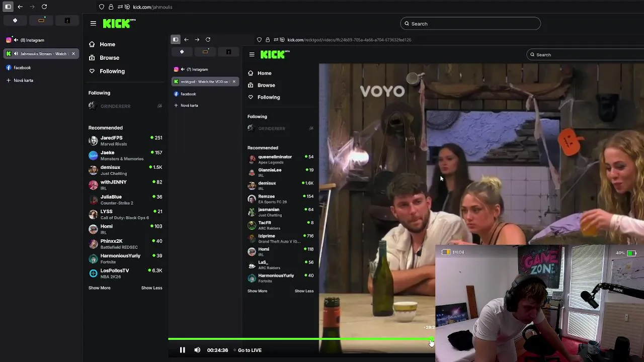Open Jaeke Monsters & Memories channel
The height and width of the screenshot is (362, 644).
tap(125, 155)
